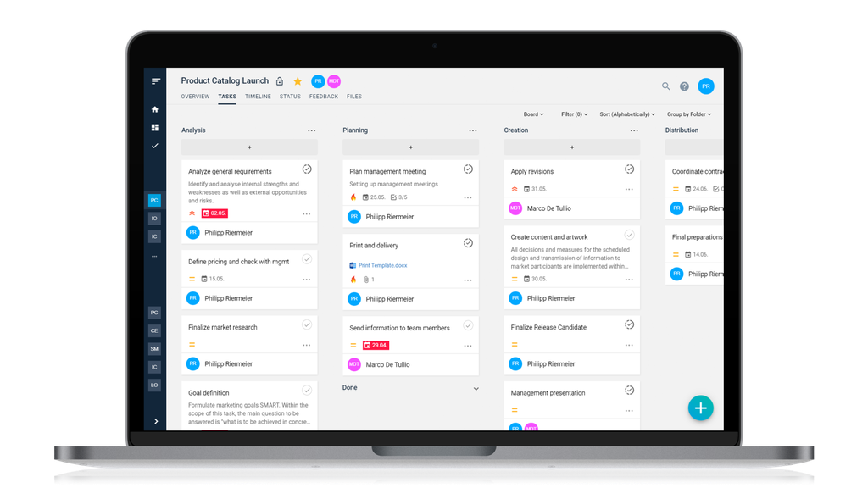The width and height of the screenshot is (868, 499).
Task: Switch to the Feedback tab
Action: pyautogui.click(x=324, y=97)
